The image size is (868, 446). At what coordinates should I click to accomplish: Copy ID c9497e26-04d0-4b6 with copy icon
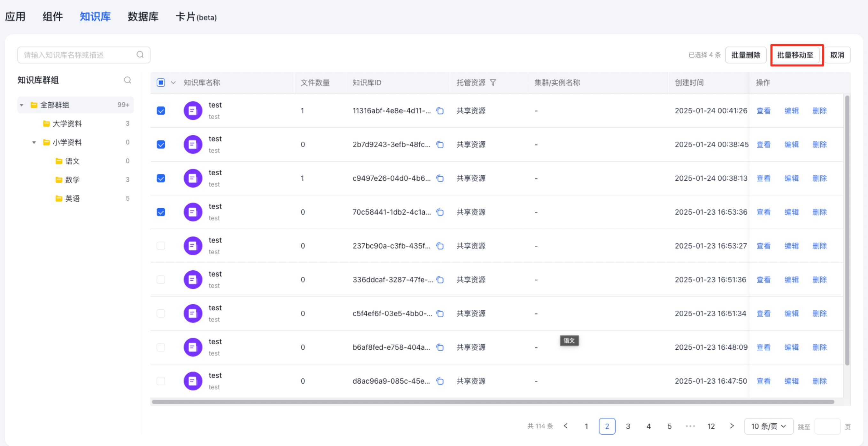click(x=440, y=178)
